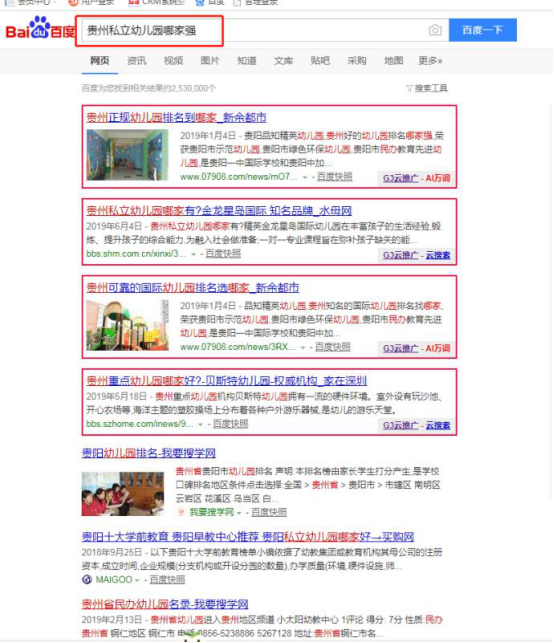
Task: Expand dropdown next to bbs.shm.com.cn URL
Action: [193, 254]
